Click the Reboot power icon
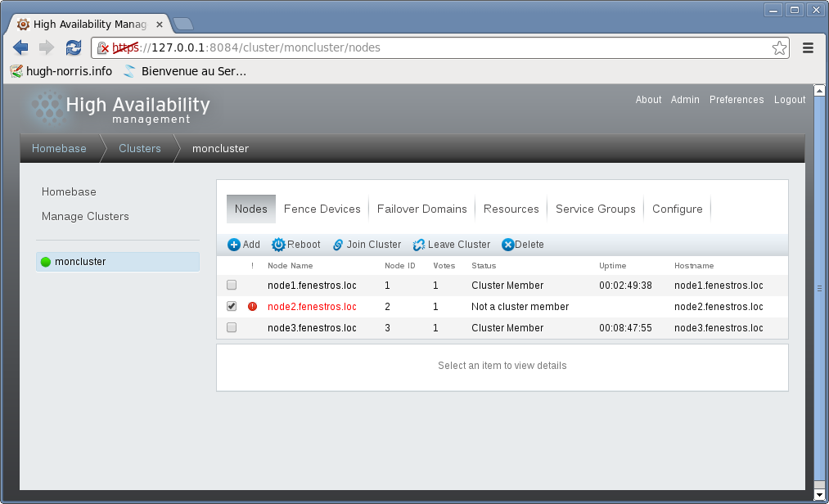Viewport: 829px width, 504px height. (x=278, y=245)
